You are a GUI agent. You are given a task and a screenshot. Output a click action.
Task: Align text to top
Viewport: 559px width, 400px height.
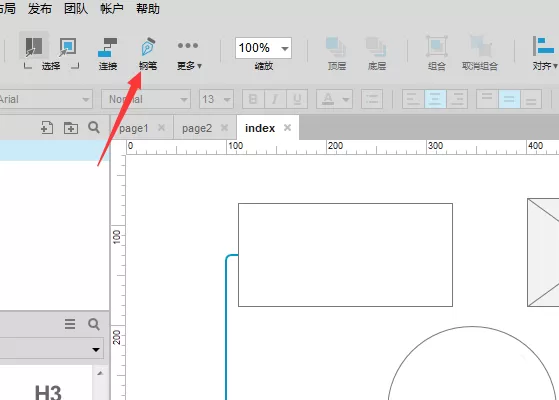click(487, 99)
